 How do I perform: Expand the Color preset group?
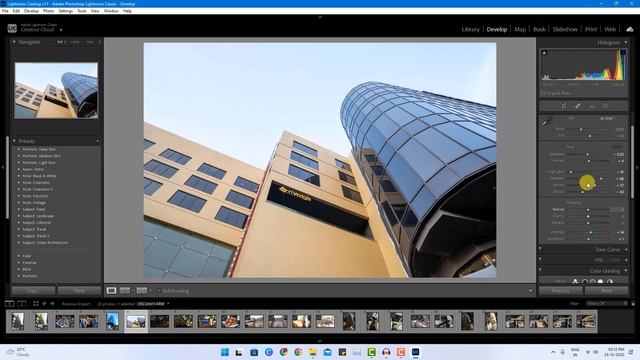click(x=19, y=256)
